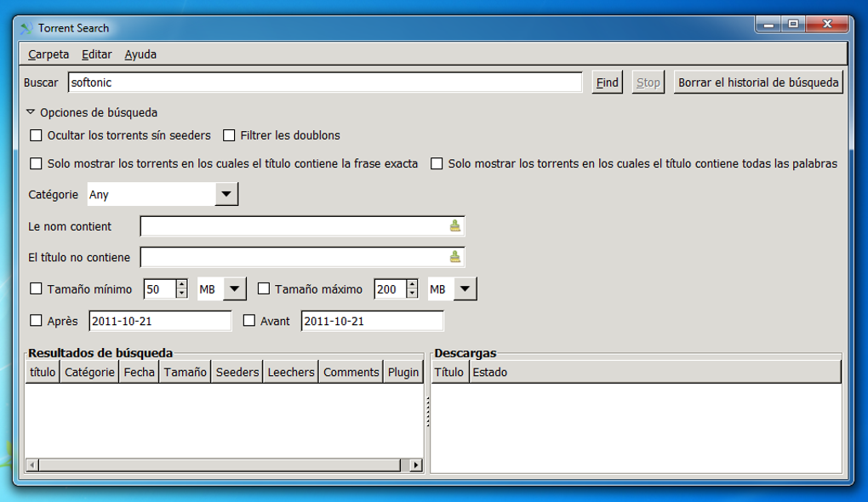Image resolution: width=868 pixels, height=502 pixels.
Task: Click the minimum size value field '50'
Action: pyautogui.click(x=160, y=289)
